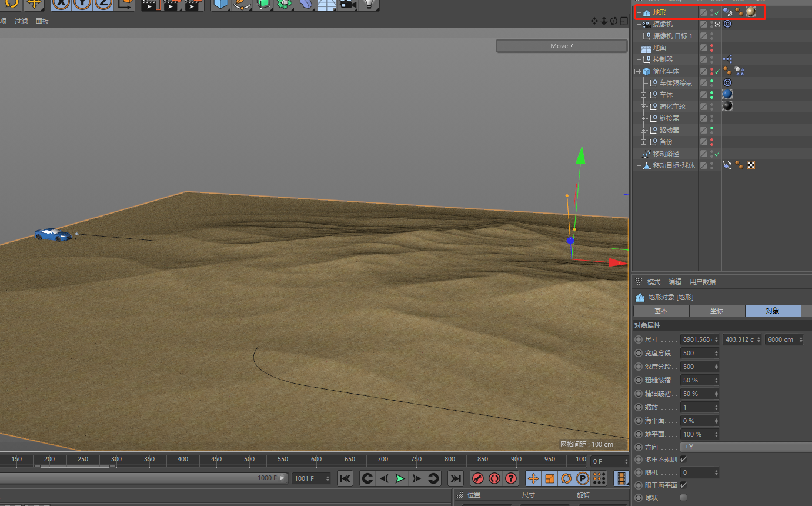The width and height of the screenshot is (812, 506).
Task: Play the animation forward
Action: coord(400,478)
